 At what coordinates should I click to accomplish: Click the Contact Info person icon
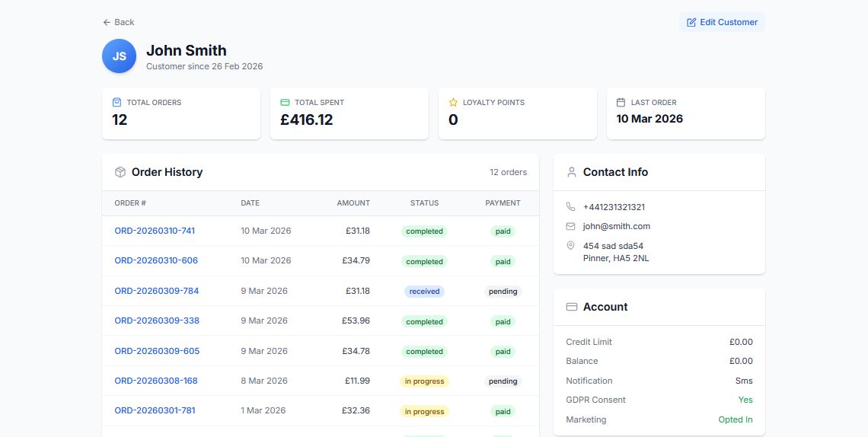[572, 172]
